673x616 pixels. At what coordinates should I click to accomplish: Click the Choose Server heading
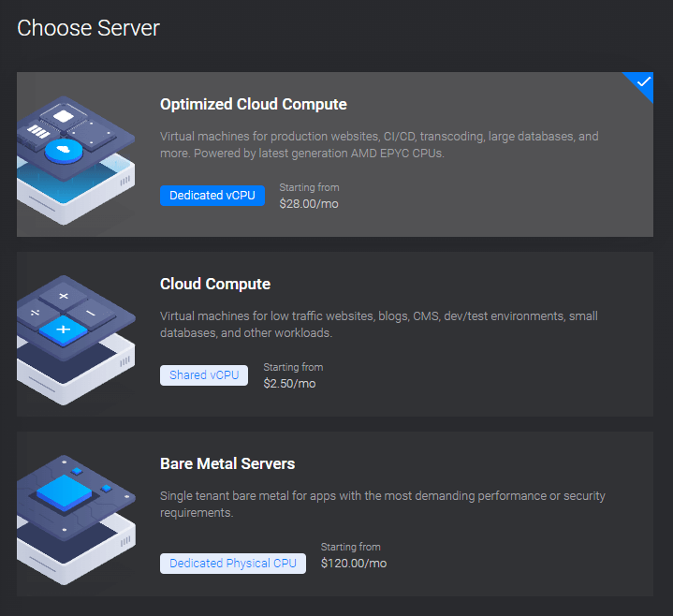[x=89, y=28]
